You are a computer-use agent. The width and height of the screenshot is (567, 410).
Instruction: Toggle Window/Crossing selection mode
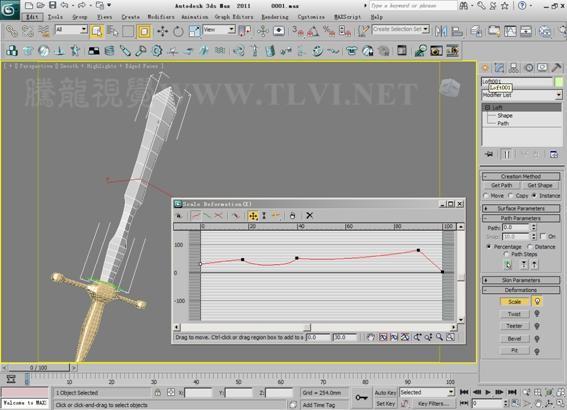click(x=144, y=31)
